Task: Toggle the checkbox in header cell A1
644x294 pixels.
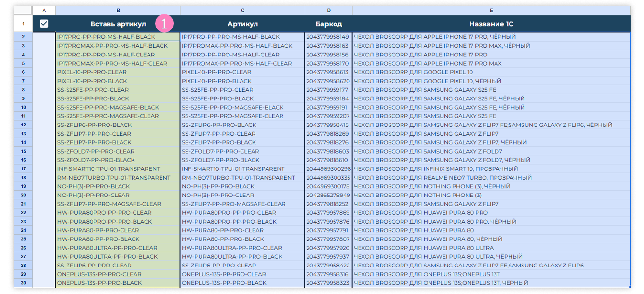Action: pos(44,24)
